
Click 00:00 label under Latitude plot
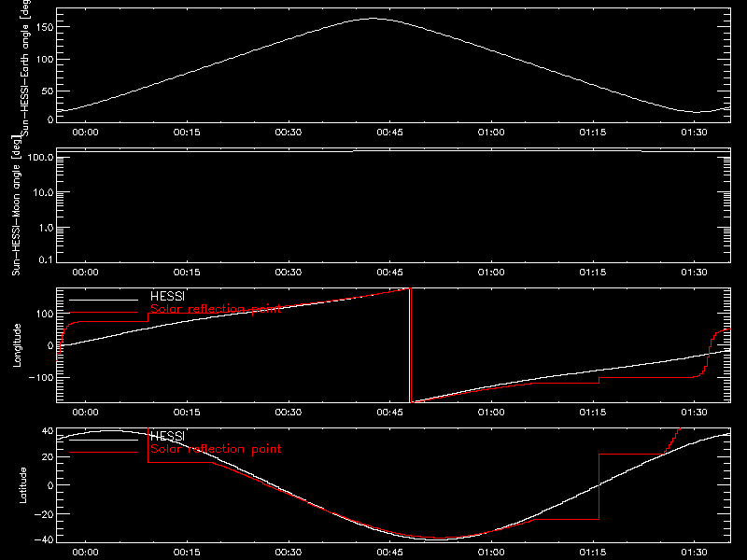[x=85, y=553]
